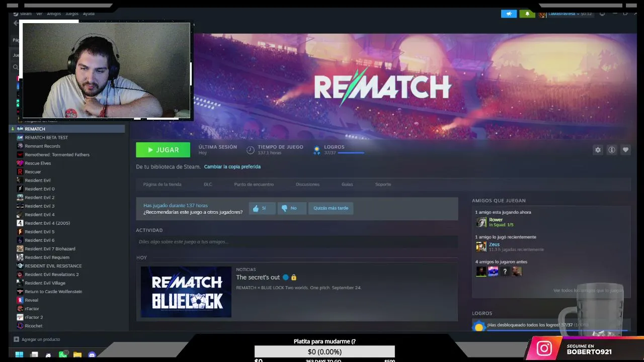644x362 pixels.
Task: Open Zeus friend name link
Action: tap(494, 244)
